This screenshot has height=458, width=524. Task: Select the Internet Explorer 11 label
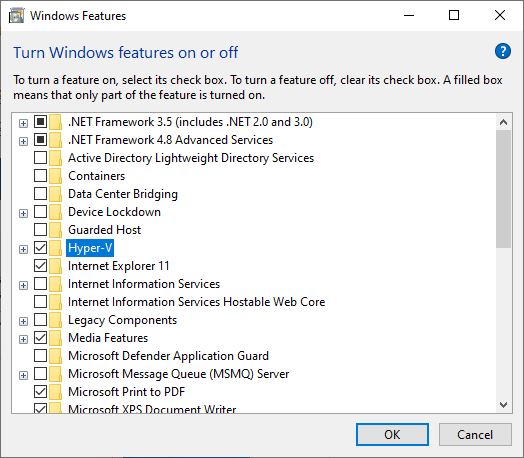(119, 266)
